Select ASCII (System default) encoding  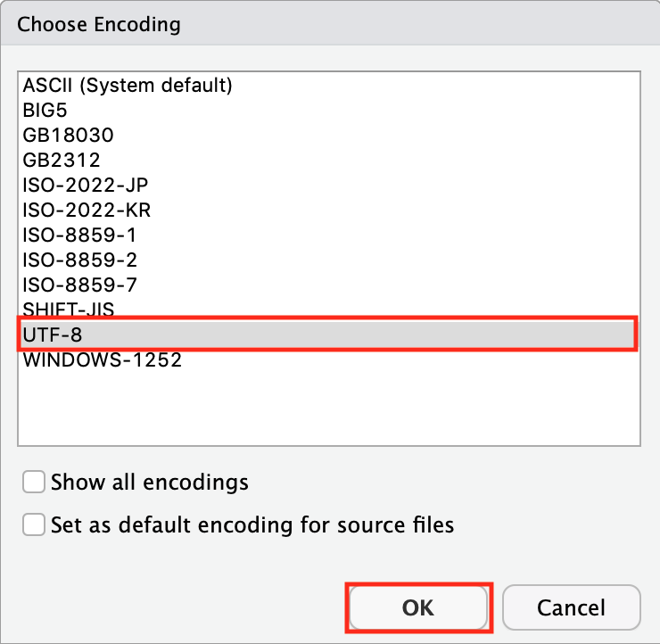point(128,86)
